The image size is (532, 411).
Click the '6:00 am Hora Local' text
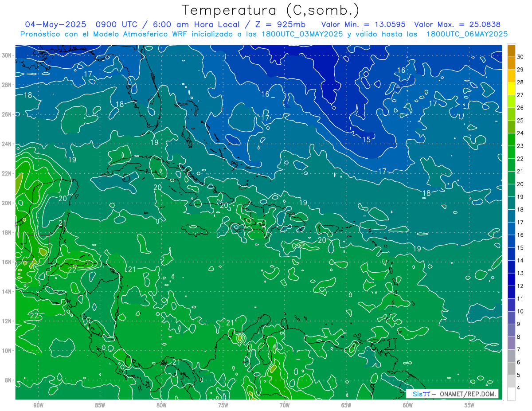pyautogui.click(x=196, y=24)
